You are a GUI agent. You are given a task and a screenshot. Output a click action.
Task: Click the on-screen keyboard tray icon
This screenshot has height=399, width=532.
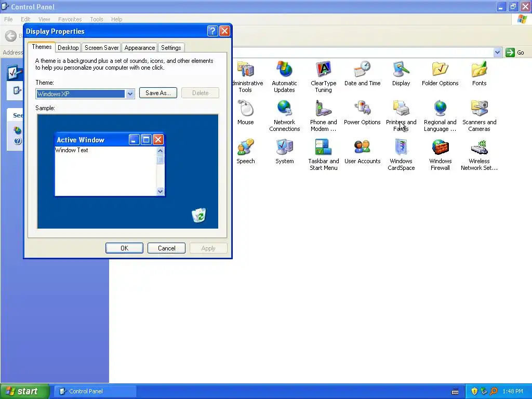pyautogui.click(x=455, y=392)
